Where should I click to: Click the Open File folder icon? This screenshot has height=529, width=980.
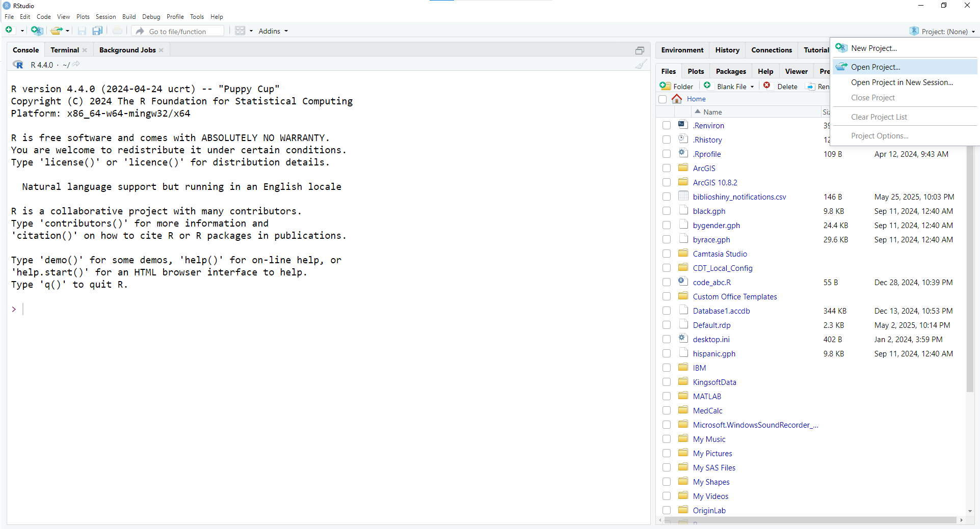pyautogui.click(x=56, y=31)
